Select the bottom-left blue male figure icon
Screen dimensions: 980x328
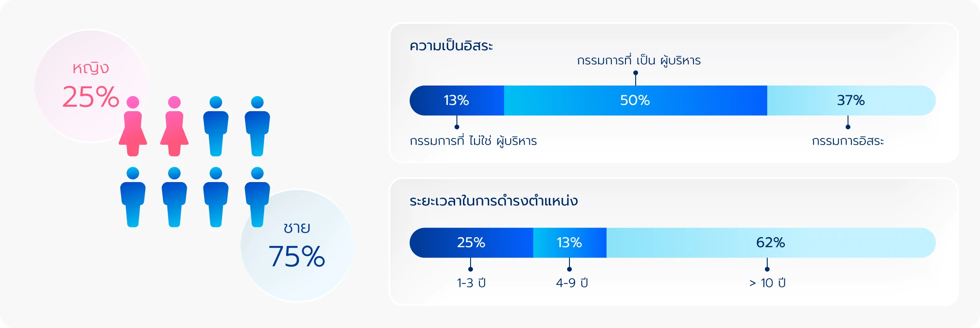133,197
